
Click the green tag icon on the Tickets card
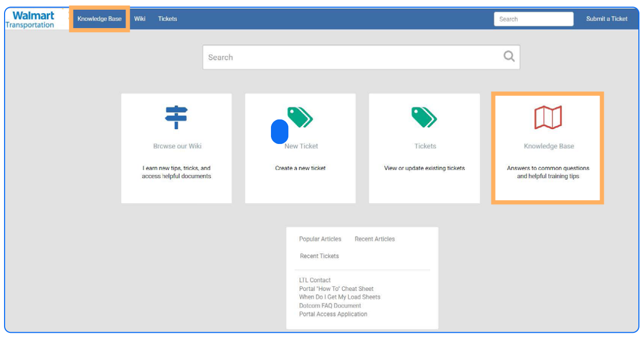[424, 117]
